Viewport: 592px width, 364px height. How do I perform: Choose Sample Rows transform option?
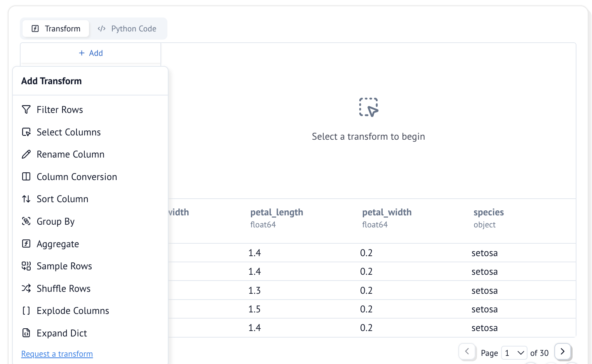[x=64, y=266]
